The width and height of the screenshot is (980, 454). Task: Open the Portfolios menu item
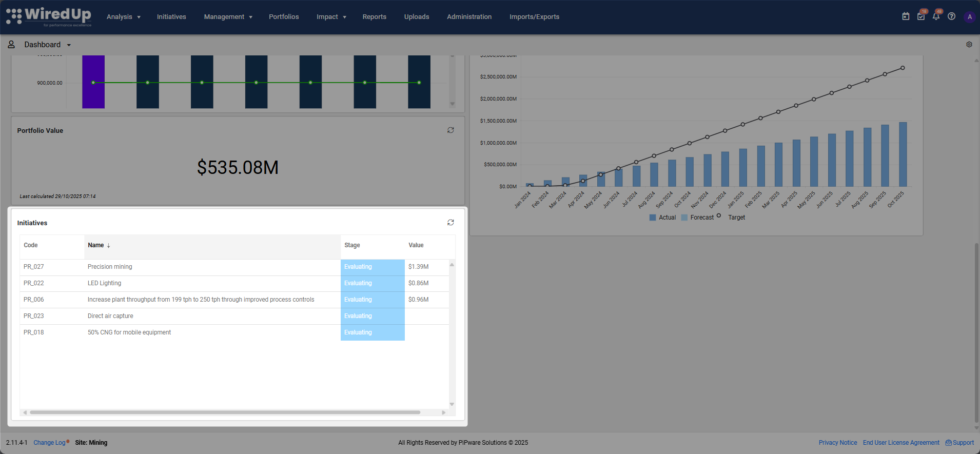point(284,17)
